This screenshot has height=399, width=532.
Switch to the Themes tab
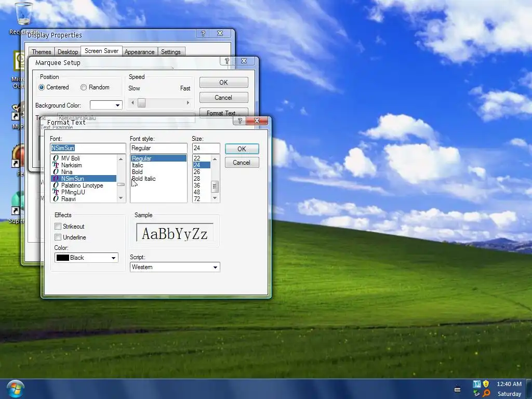42,52
